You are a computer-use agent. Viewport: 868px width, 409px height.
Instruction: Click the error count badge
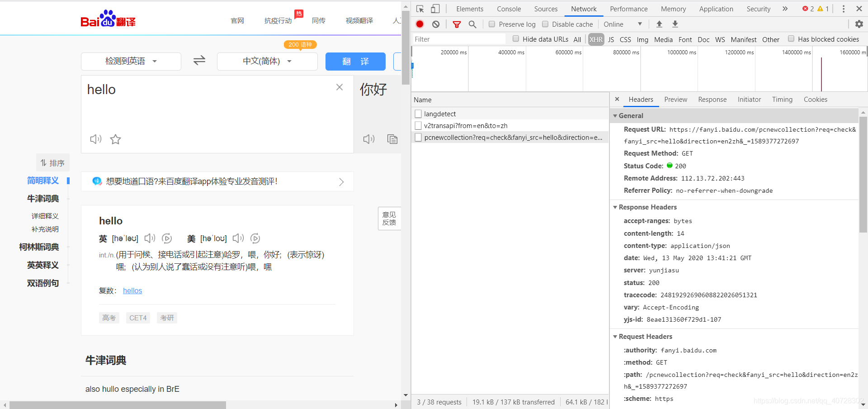pyautogui.click(x=808, y=9)
